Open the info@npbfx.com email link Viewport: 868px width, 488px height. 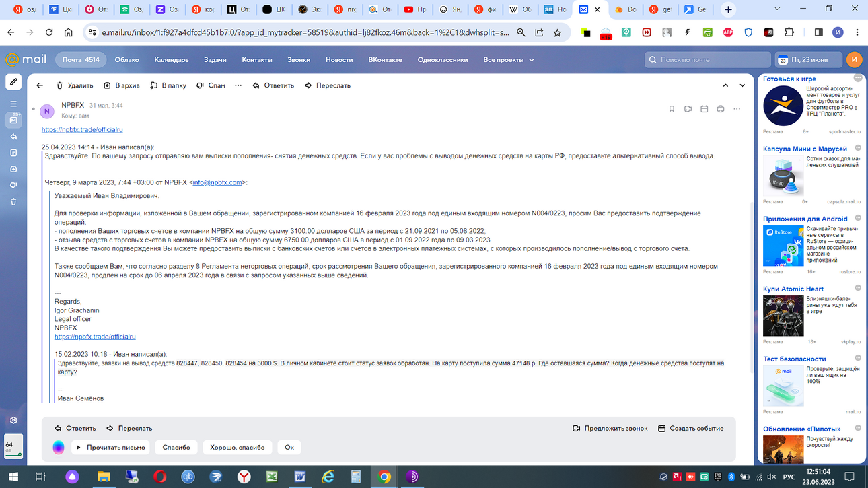217,182
